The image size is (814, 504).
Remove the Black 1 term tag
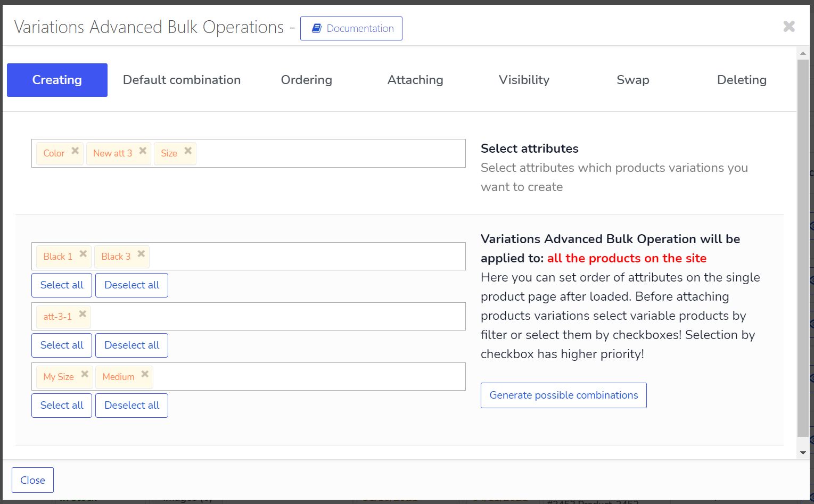83,254
